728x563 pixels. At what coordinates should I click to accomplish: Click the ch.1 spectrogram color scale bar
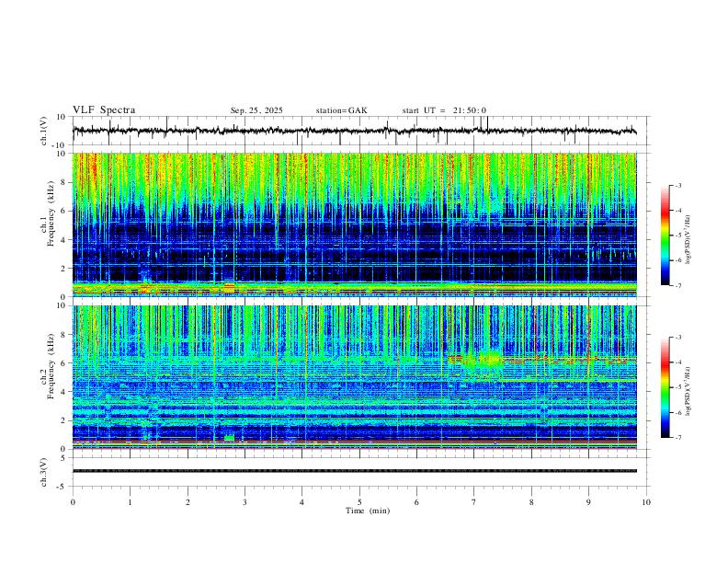(665, 236)
